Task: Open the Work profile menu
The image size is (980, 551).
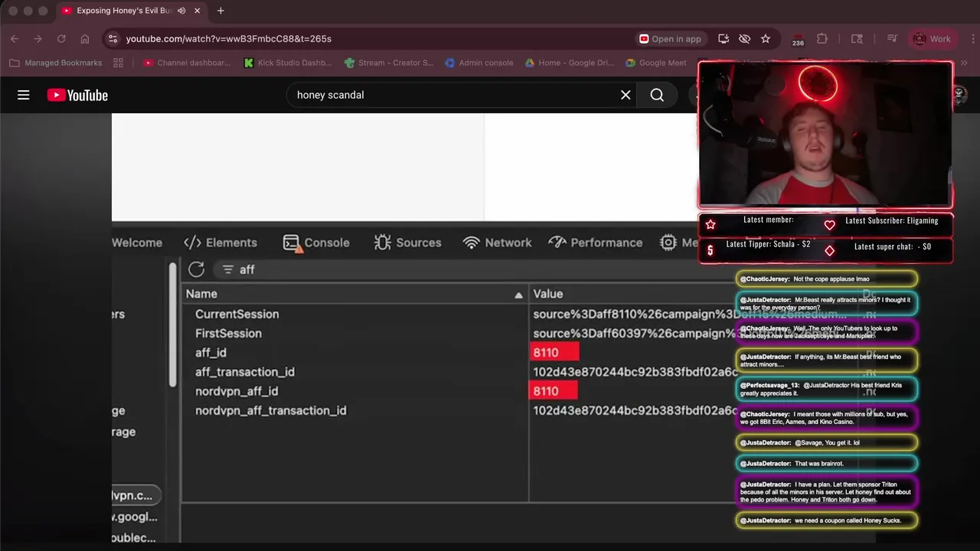Action: (932, 38)
